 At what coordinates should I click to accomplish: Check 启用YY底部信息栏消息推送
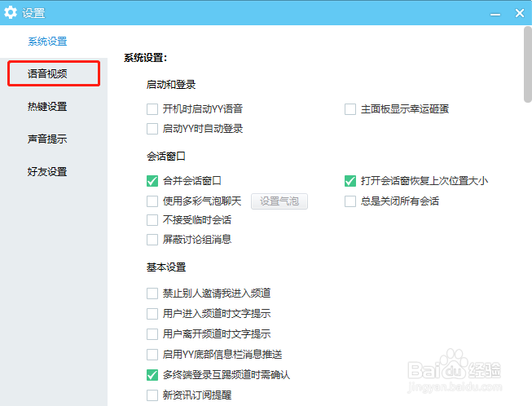point(152,355)
